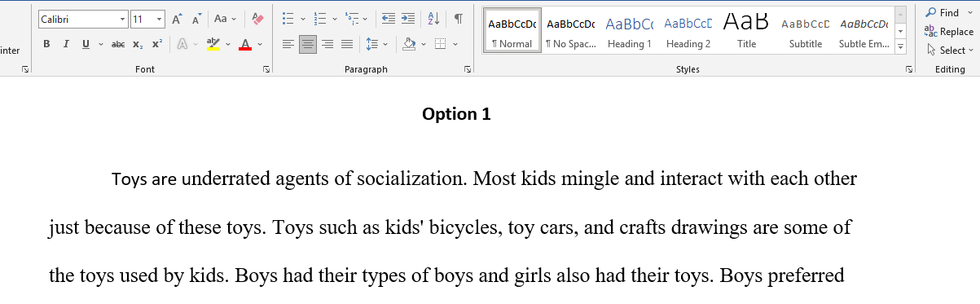Apply the Normal style
The width and height of the screenshot is (980, 304).
point(512,31)
